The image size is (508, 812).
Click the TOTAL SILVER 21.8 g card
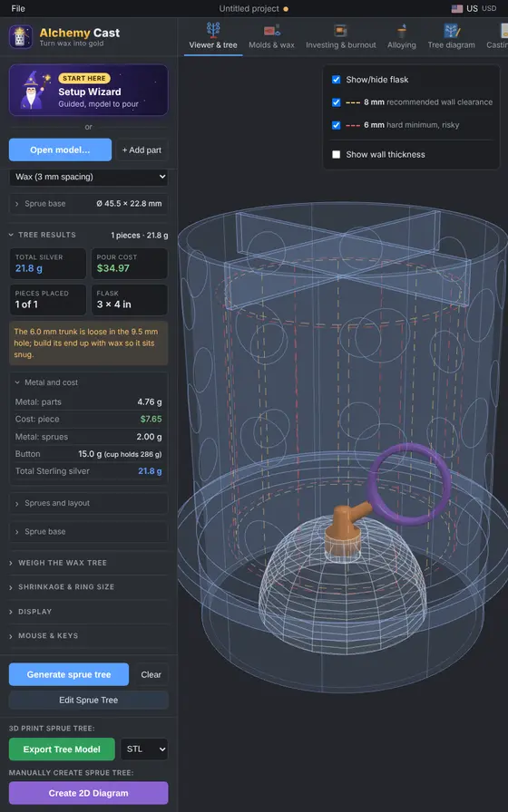tap(48, 264)
